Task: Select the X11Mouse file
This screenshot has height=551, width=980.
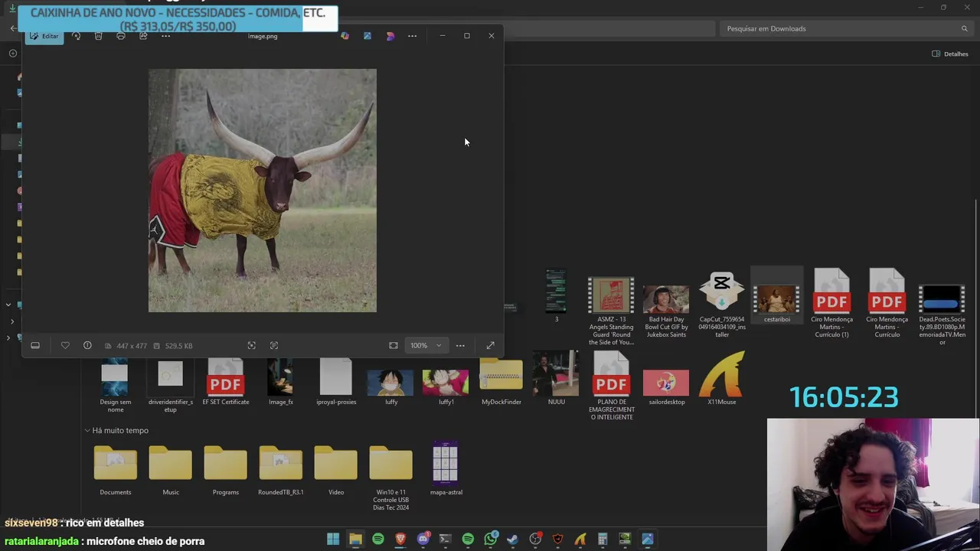Action: click(x=722, y=379)
